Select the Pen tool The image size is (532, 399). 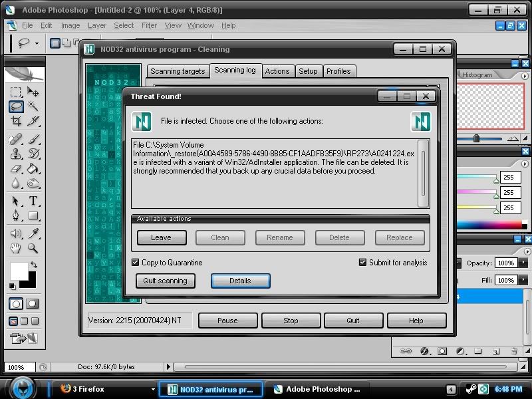click(x=15, y=215)
